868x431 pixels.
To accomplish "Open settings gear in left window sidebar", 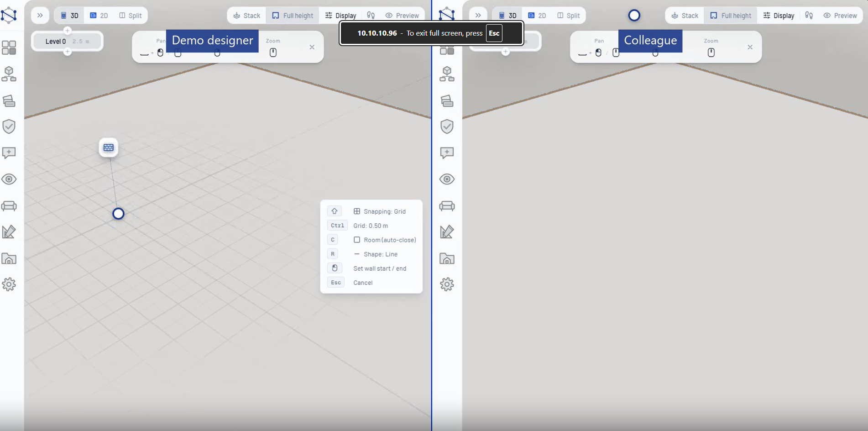I will click(9, 284).
